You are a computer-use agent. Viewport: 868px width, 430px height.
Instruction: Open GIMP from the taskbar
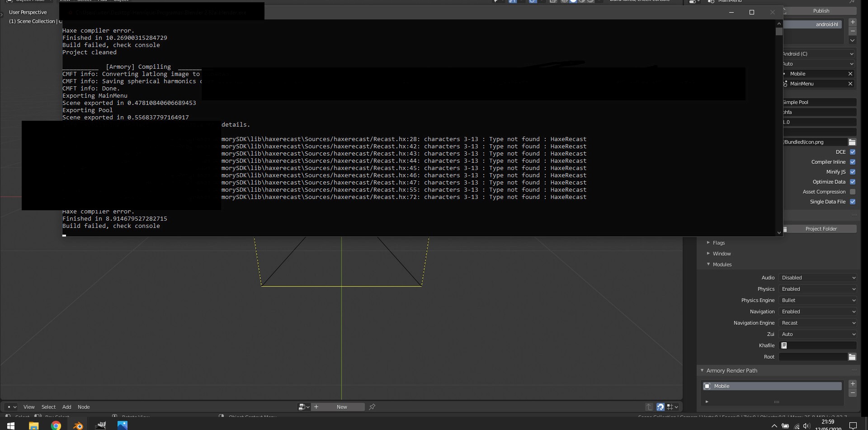(100, 425)
